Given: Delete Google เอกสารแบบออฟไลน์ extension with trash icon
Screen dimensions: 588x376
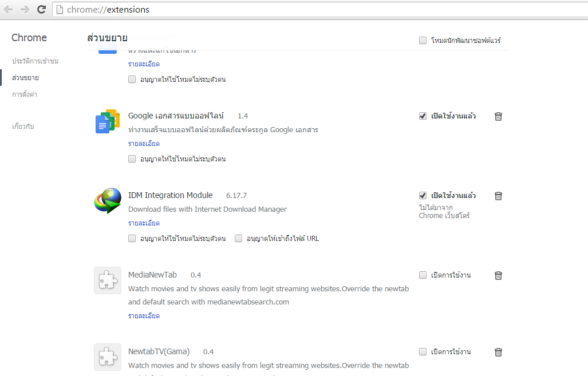Looking at the screenshot, I should pyautogui.click(x=498, y=116).
